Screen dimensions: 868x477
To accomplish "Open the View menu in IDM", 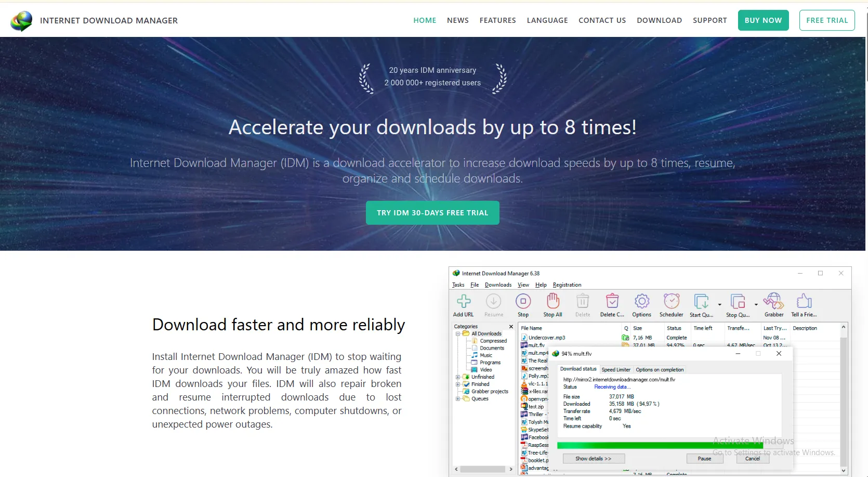I will click(523, 285).
